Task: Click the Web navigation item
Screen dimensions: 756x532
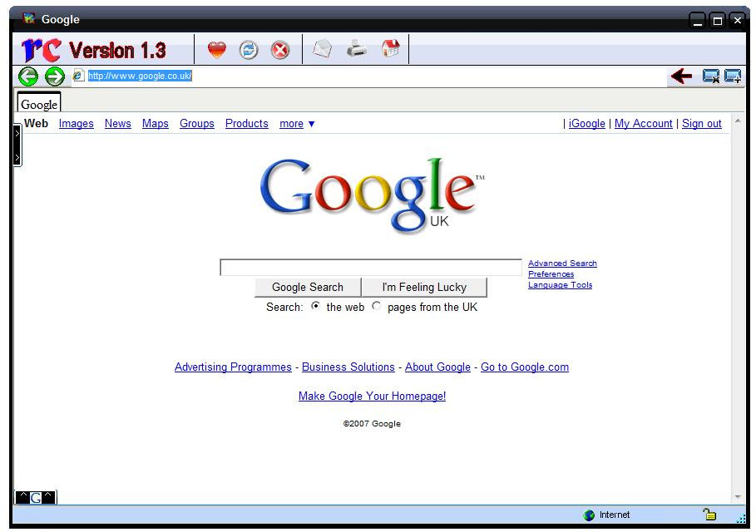Action: [36, 123]
